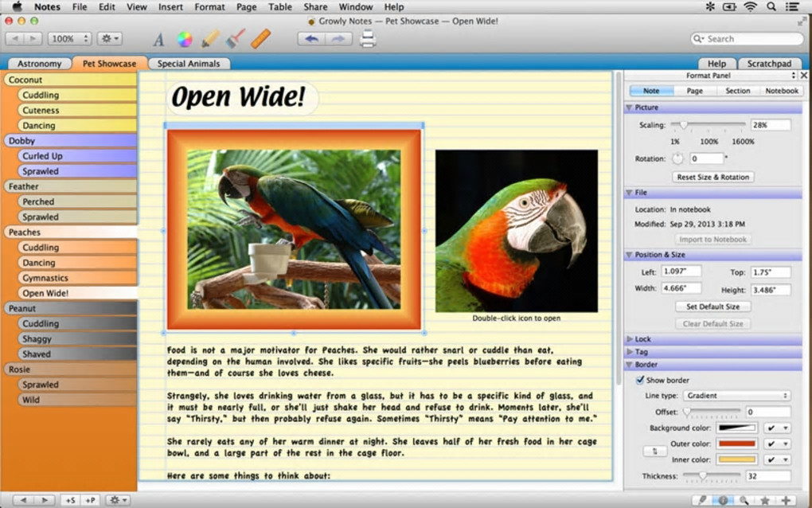Viewport: 812px width, 508px height.
Task: Click the Wi-Fi icon in menu bar
Action: click(750, 6)
